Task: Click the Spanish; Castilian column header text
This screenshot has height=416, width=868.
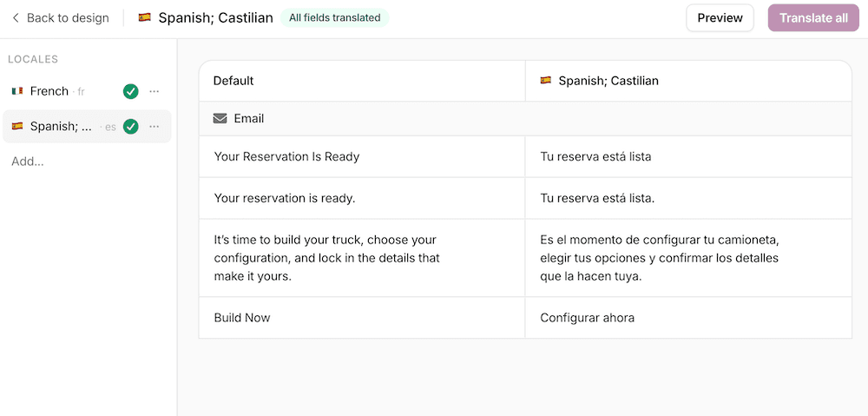Action: [x=608, y=81]
